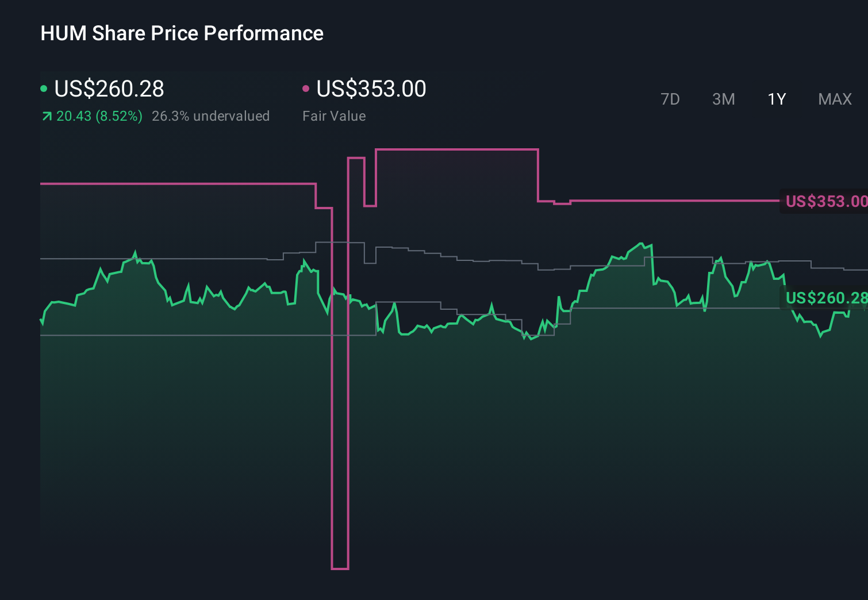The height and width of the screenshot is (600, 868).
Task: Toggle the Fair Value series visibility
Action: pos(371,89)
